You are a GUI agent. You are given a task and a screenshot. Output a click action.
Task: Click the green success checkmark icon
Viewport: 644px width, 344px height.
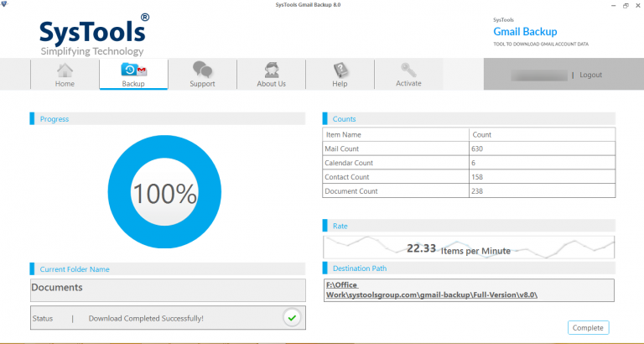coord(291,317)
